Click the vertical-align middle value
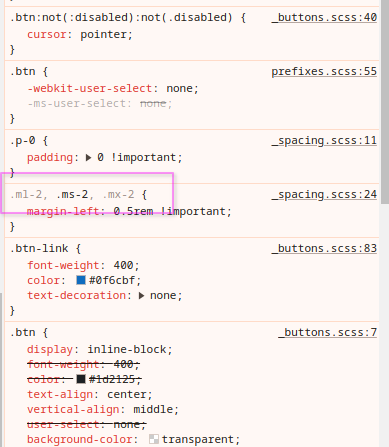This screenshot has height=447, width=389. 153,409
